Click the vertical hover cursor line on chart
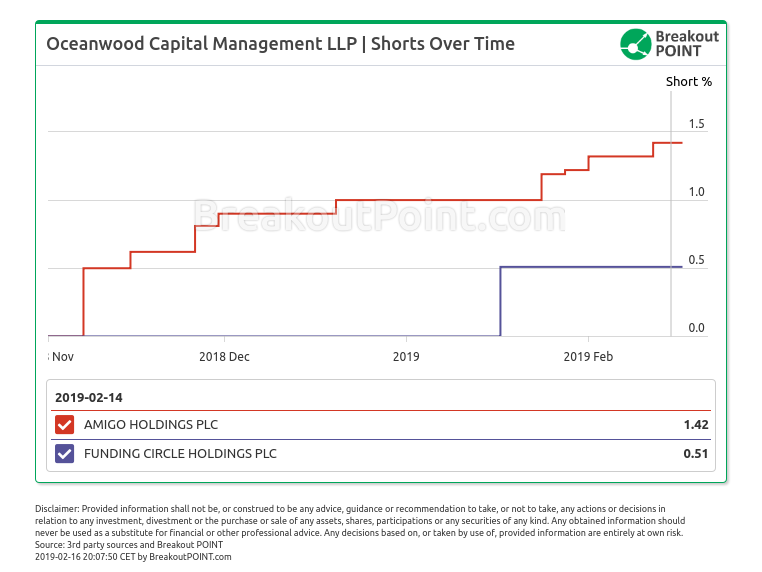The image size is (762, 572). (x=671, y=214)
